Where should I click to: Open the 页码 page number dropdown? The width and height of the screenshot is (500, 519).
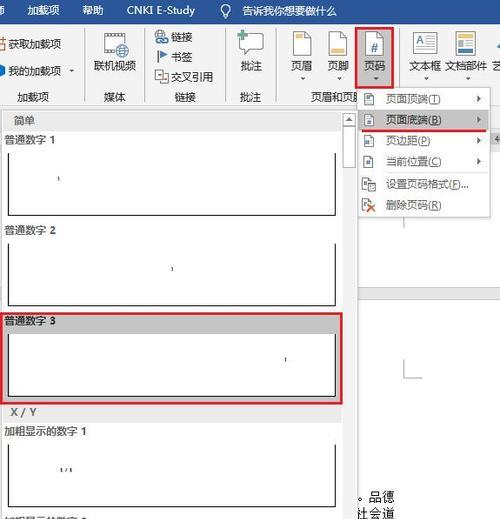tap(374, 57)
